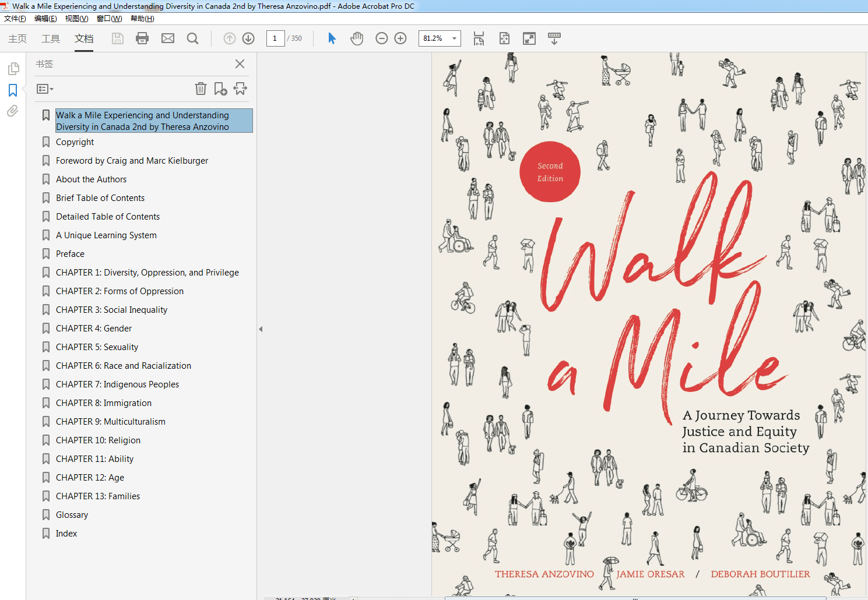This screenshot has height=600, width=868.
Task: Open page thumbnails panel icon
Action: coord(13,69)
